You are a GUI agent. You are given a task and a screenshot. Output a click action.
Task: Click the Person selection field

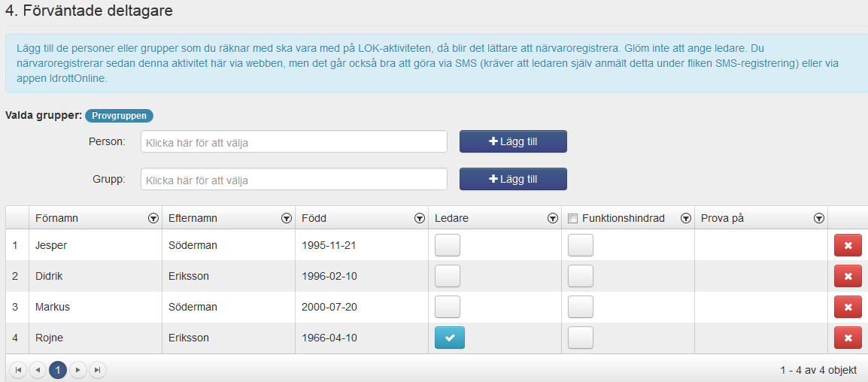point(294,141)
